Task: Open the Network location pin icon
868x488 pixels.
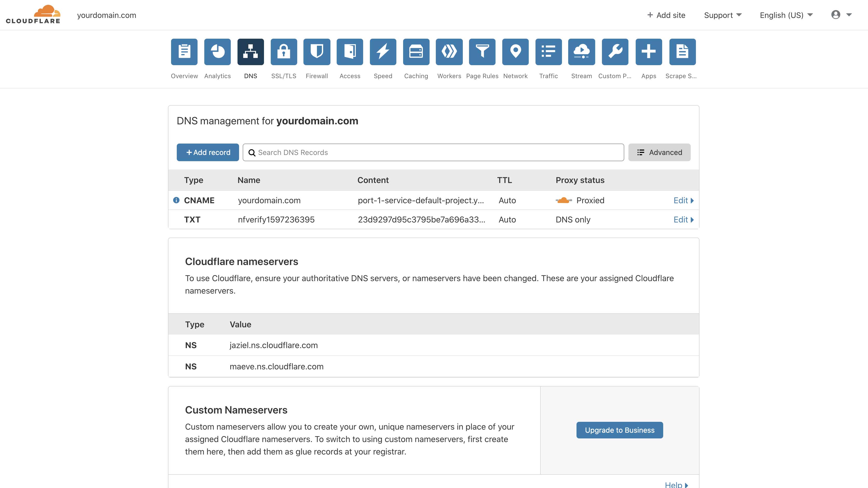Action: [515, 52]
